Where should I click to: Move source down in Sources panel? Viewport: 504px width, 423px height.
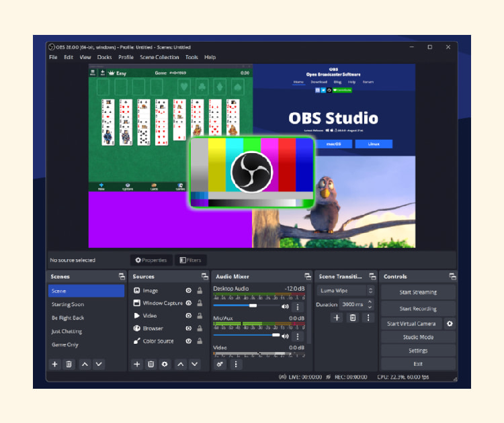[x=195, y=364]
